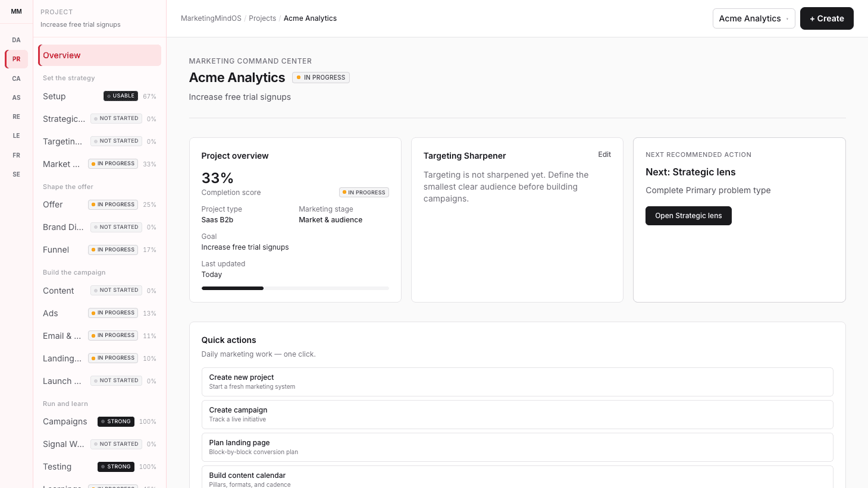This screenshot has height=488, width=868.
Task: Open the Offer section
Action: 99,204
